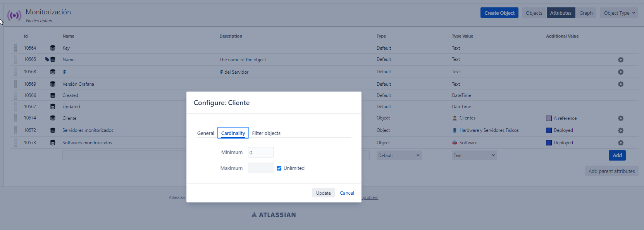Click database icon of Created row

click(53, 95)
